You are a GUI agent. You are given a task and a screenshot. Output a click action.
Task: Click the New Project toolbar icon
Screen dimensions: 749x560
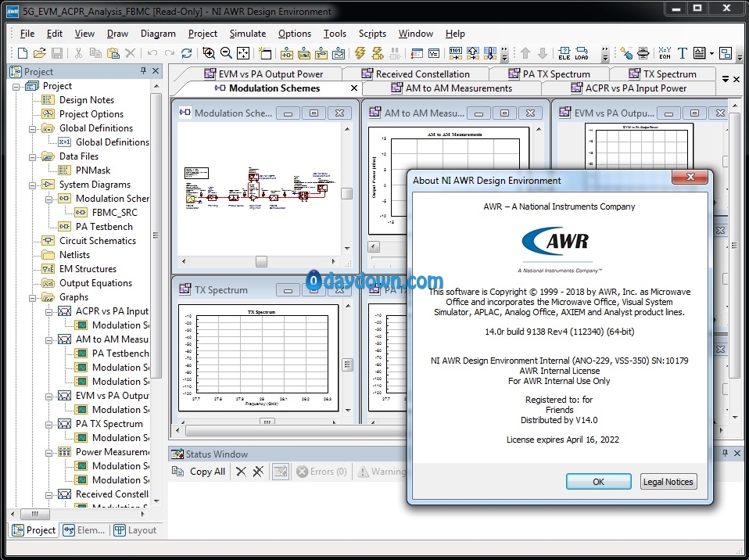pos(23,53)
